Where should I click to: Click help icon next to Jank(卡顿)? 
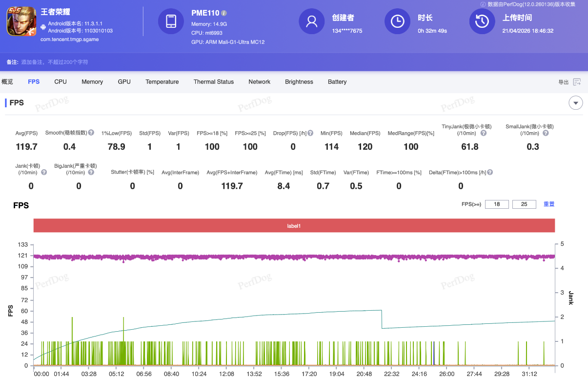click(x=44, y=172)
